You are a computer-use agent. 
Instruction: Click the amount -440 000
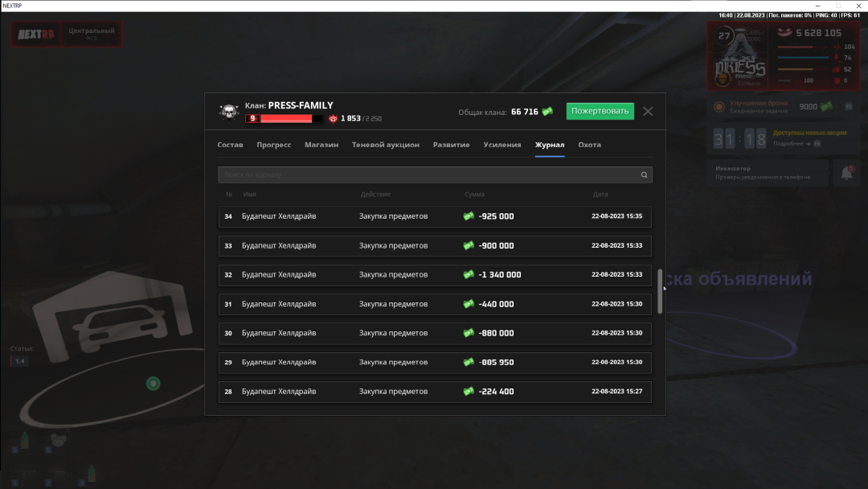point(496,304)
